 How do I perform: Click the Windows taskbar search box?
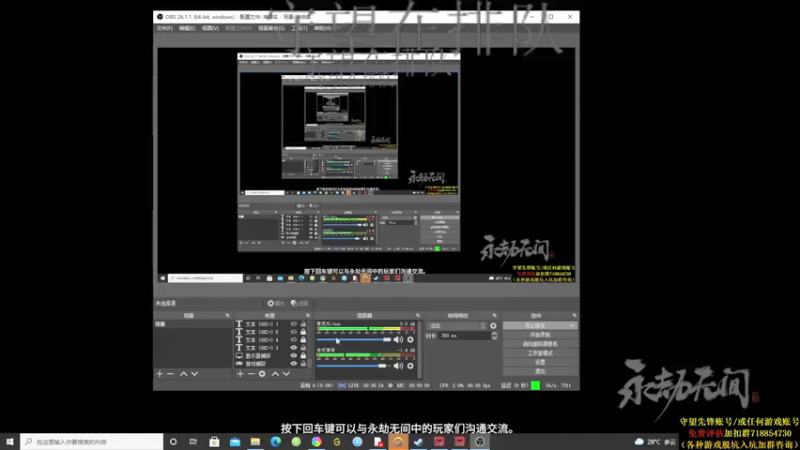coord(92,442)
